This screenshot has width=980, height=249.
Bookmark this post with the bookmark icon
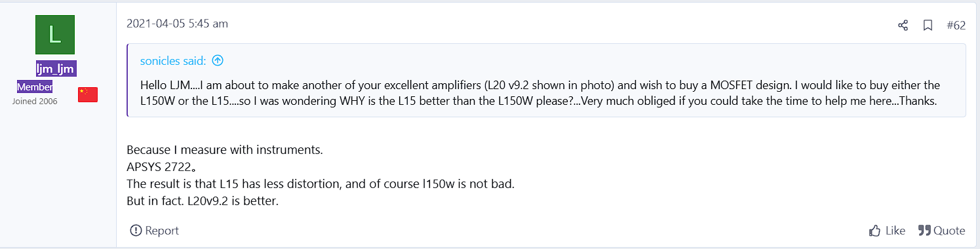(928, 26)
